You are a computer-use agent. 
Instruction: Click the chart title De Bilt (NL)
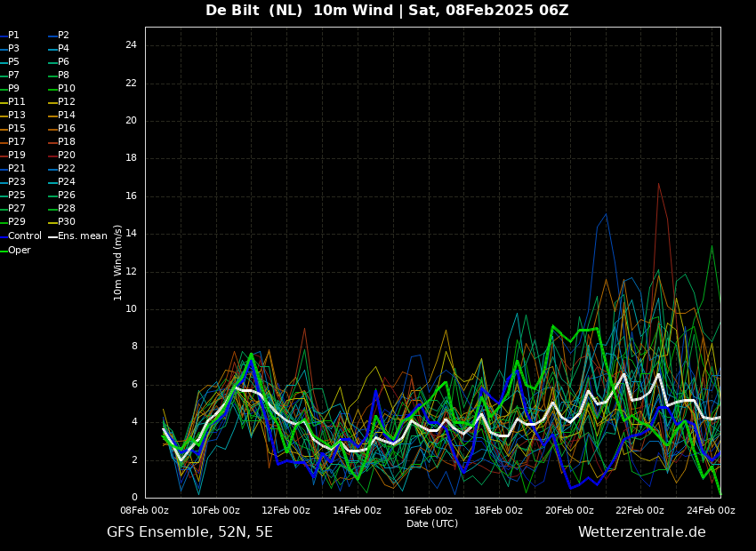coord(254,10)
